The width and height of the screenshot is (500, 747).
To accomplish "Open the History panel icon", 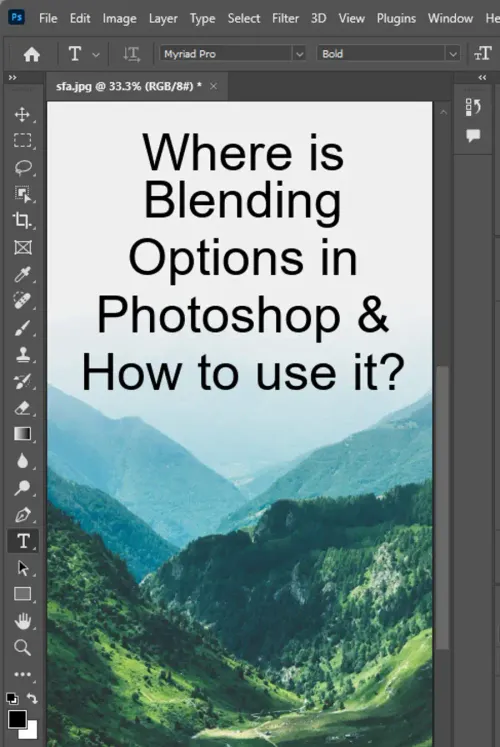I will (x=473, y=107).
